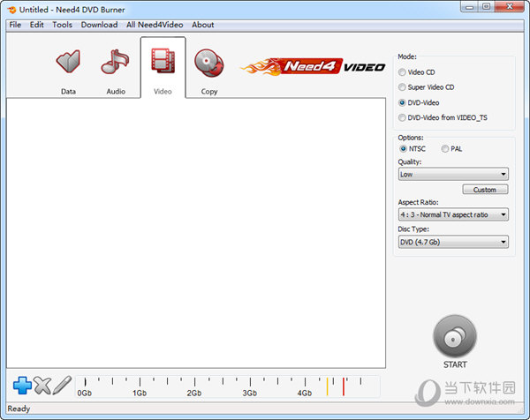Open the Edit menu
The image size is (530, 420).
(x=36, y=25)
